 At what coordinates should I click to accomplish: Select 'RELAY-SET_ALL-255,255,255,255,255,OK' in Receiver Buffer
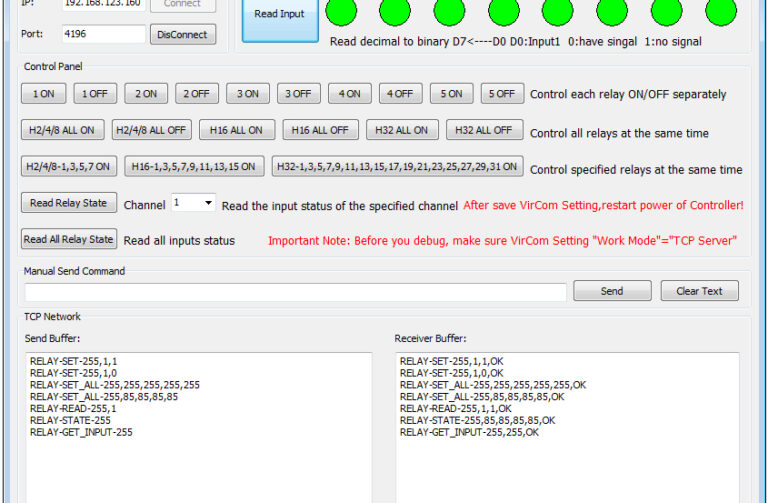493,384
